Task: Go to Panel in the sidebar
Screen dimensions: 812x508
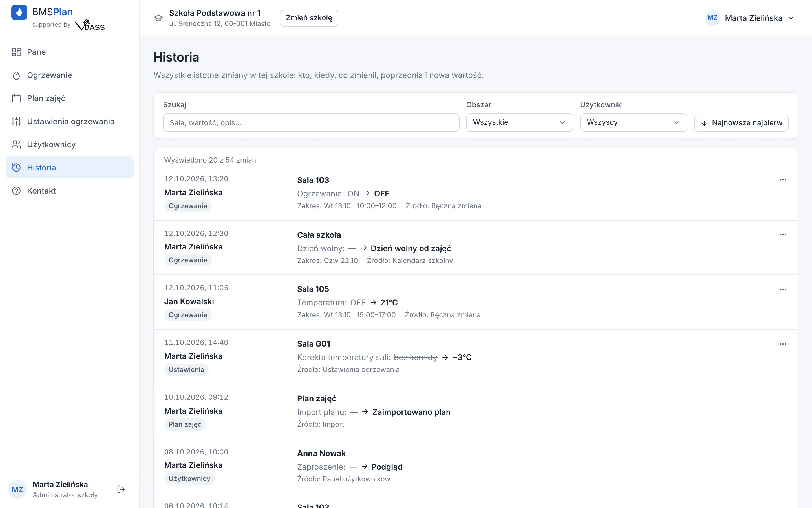Action: 69,52
